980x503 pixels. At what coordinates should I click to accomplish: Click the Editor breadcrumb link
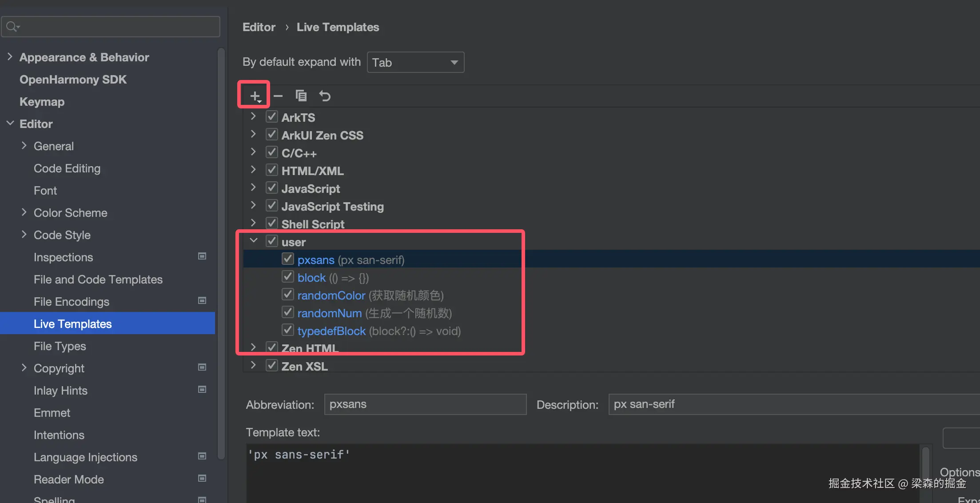click(x=259, y=27)
